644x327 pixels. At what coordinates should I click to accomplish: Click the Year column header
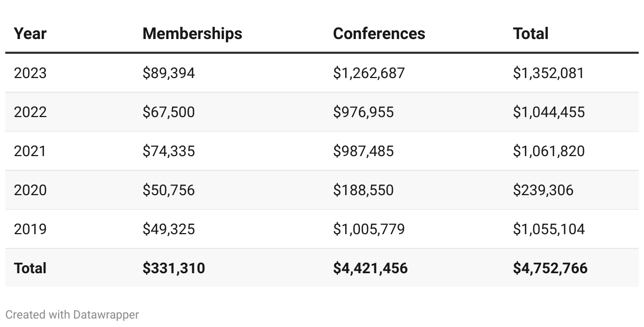pos(30,34)
